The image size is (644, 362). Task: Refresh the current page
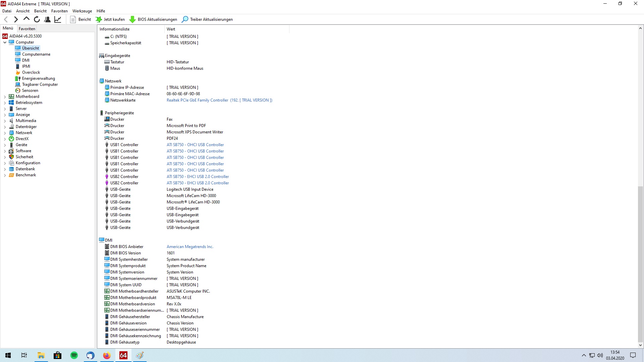tap(37, 19)
